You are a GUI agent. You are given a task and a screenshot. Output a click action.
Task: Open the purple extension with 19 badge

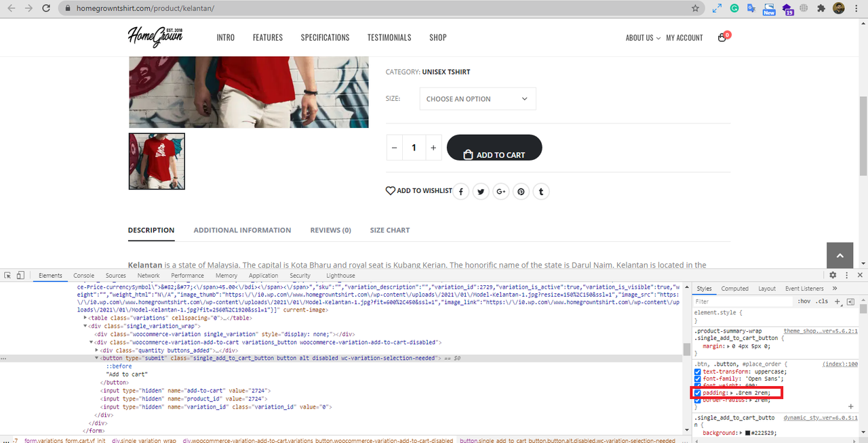click(x=787, y=9)
